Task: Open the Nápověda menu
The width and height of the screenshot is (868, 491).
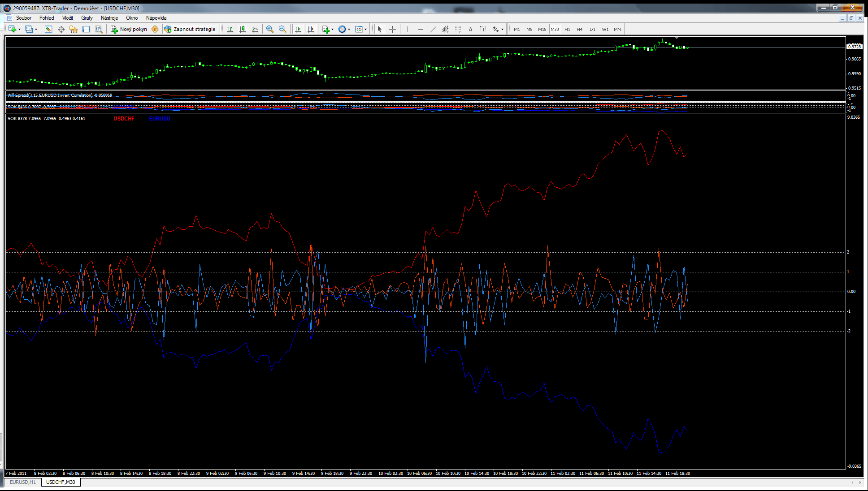Action: (156, 18)
